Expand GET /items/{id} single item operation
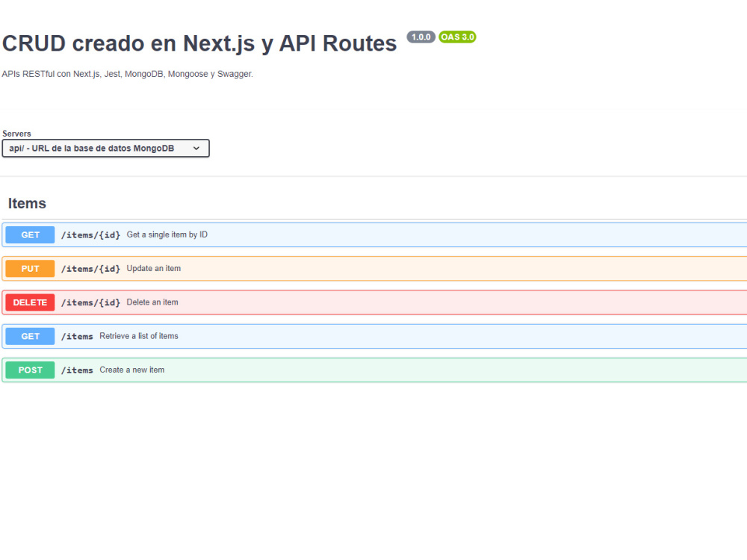747x560 pixels. (x=374, y=234)
